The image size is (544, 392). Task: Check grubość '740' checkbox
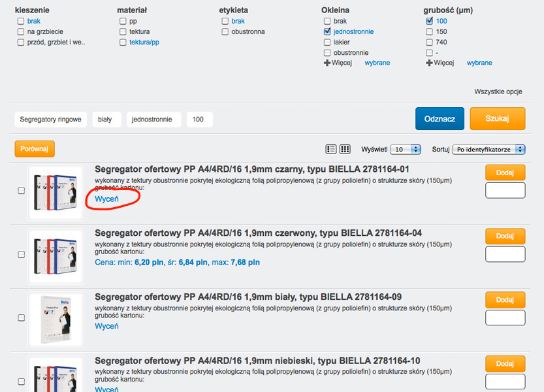click(x=429, y=42)
